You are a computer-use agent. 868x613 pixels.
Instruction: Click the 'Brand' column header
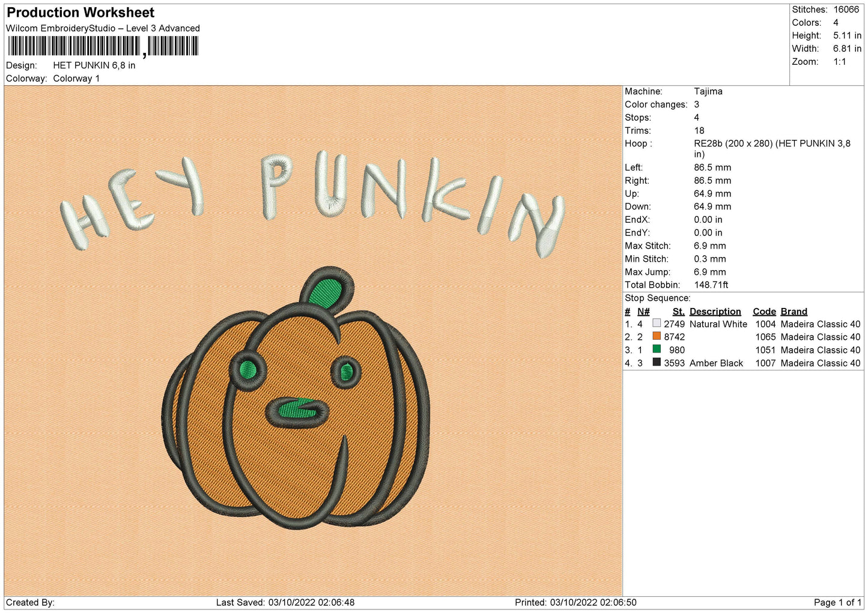point(794,312)
